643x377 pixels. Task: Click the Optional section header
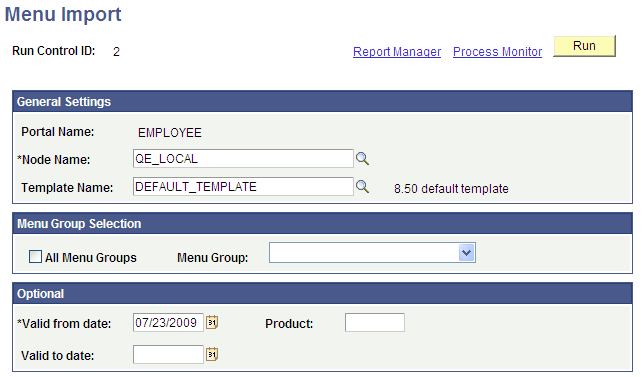tap(322, 293)
